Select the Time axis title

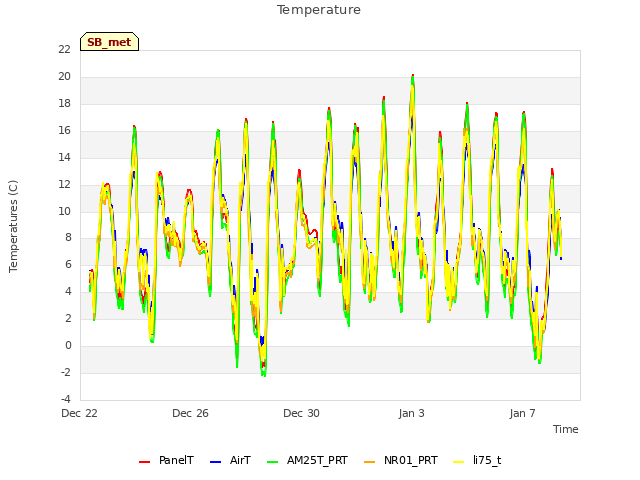point(566,429)
